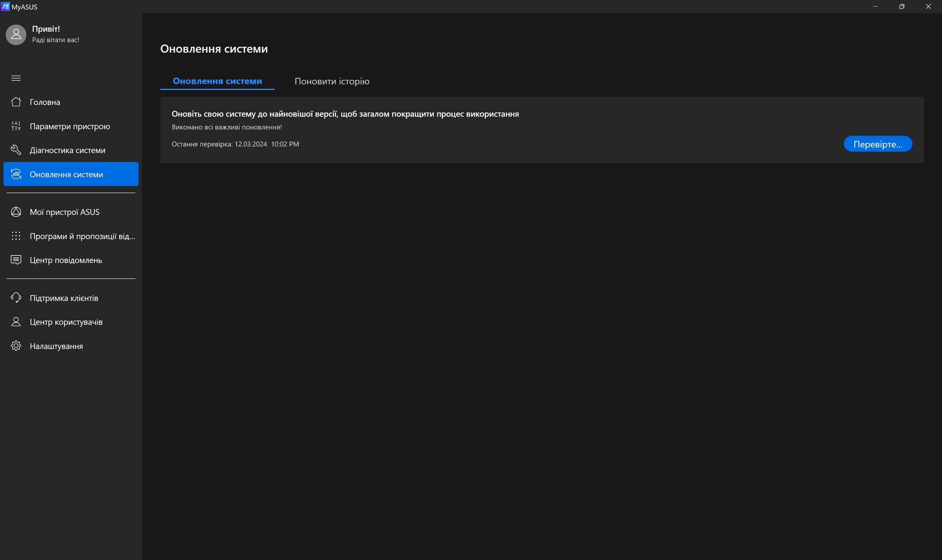
Task: Open Центр повідомлень label
Action: (66, 260)
